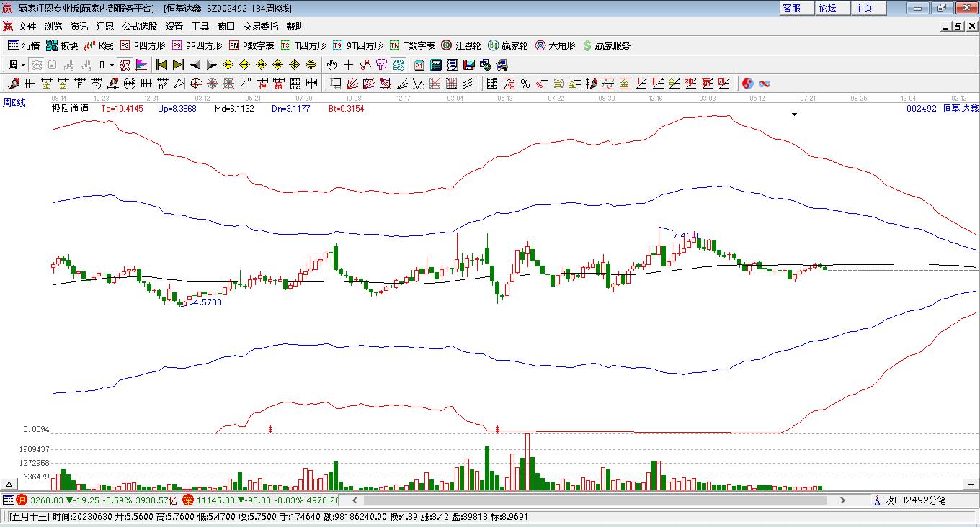Click the 论坛 forum button
The width and height of the screenshot is (980, 527).
click(827, 8)
